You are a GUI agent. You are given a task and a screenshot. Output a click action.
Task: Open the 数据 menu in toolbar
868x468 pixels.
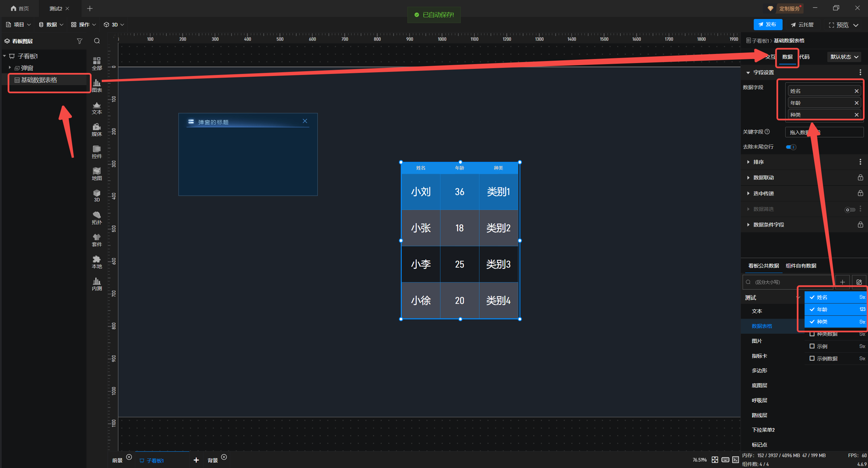pos(51,25)
